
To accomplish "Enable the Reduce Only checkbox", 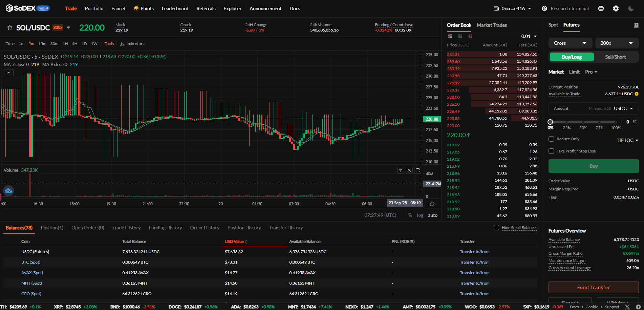I will click(551, 139).
